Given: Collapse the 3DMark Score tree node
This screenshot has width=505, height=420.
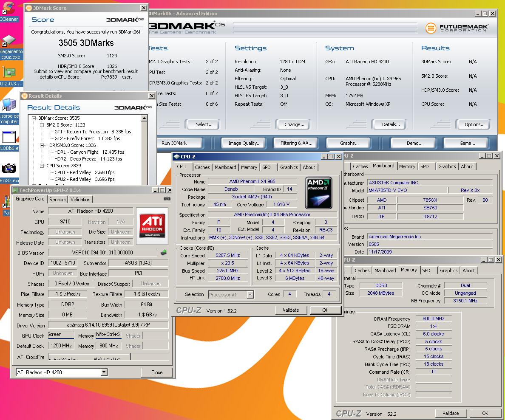Looking at the screenshot, I should (34, 118).
